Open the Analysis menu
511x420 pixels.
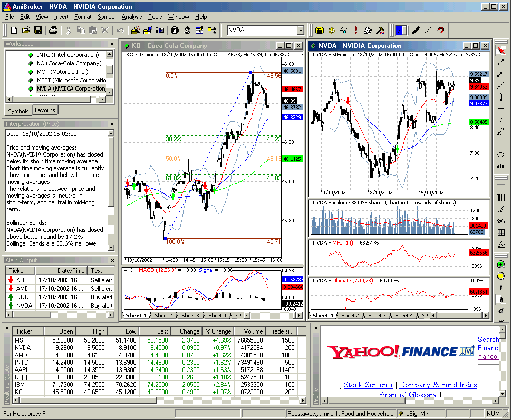(131, 17)
